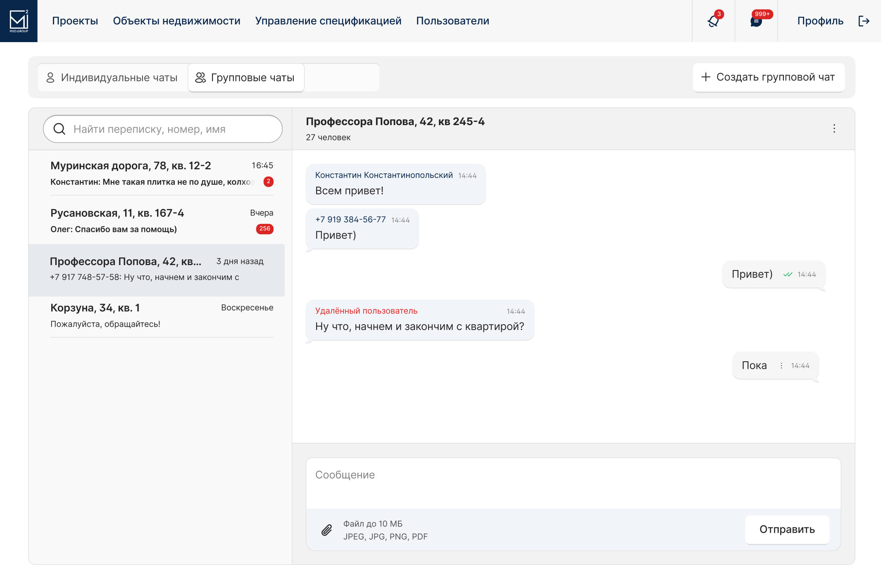Click sender name Константин Константинопольский
Image resolution: width=881 pixels, height=588 pixels.
(x=384, y=175)
